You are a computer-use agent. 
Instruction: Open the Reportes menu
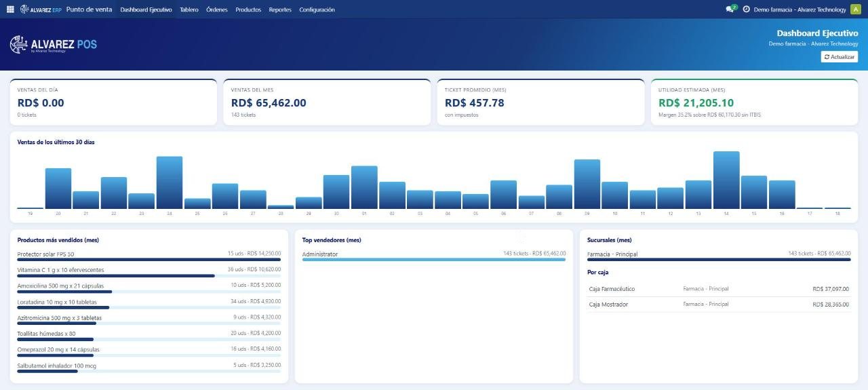click(280, 9)
